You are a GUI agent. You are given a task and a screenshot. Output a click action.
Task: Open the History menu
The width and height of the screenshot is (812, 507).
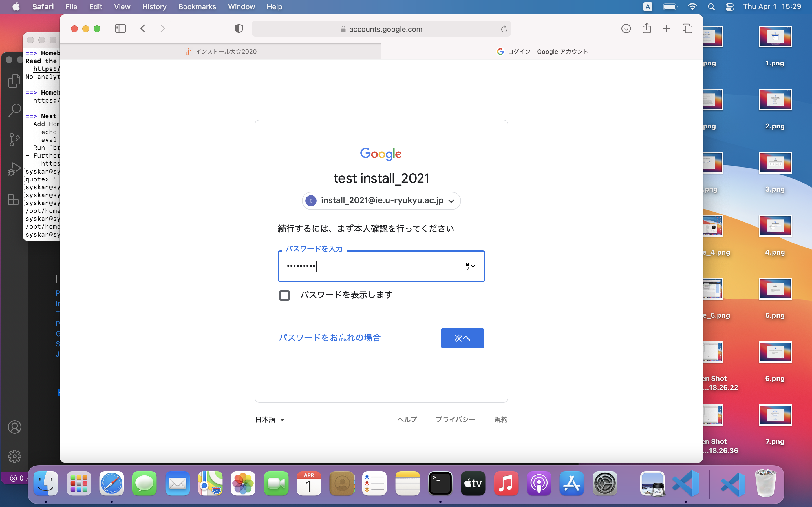[154, 7]
